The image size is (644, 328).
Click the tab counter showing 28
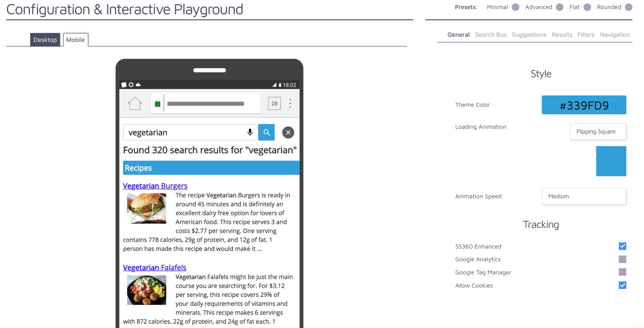274,103
